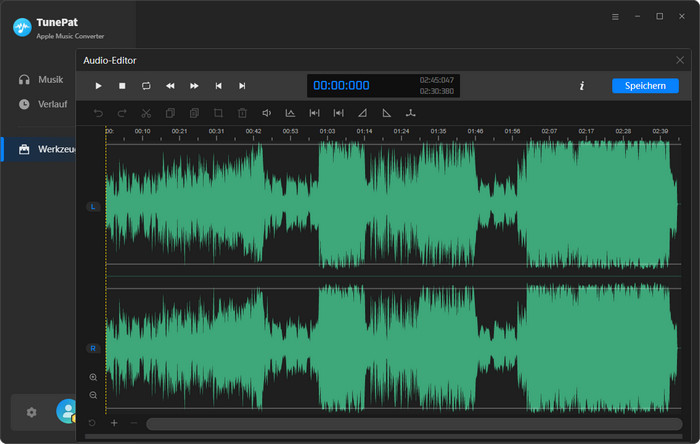Delete the selected audio with trash icon

242,113
